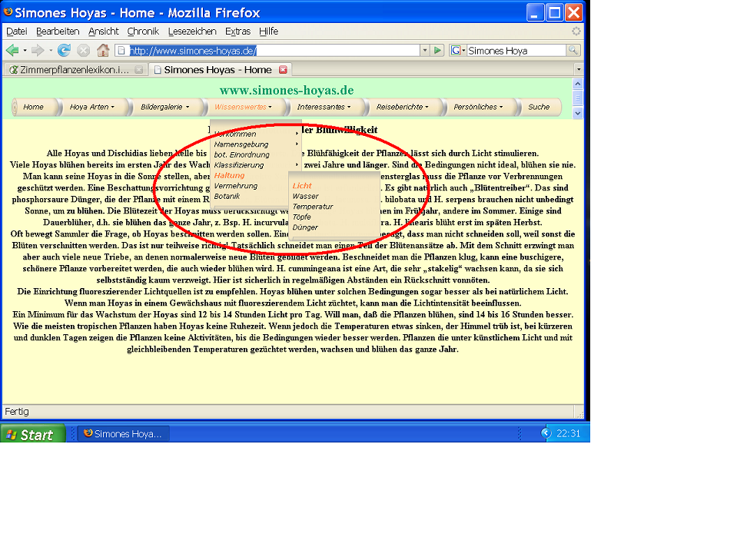Click the Forward arrow button
Screen dimensions: 747x560
click(x=38, y=51)
